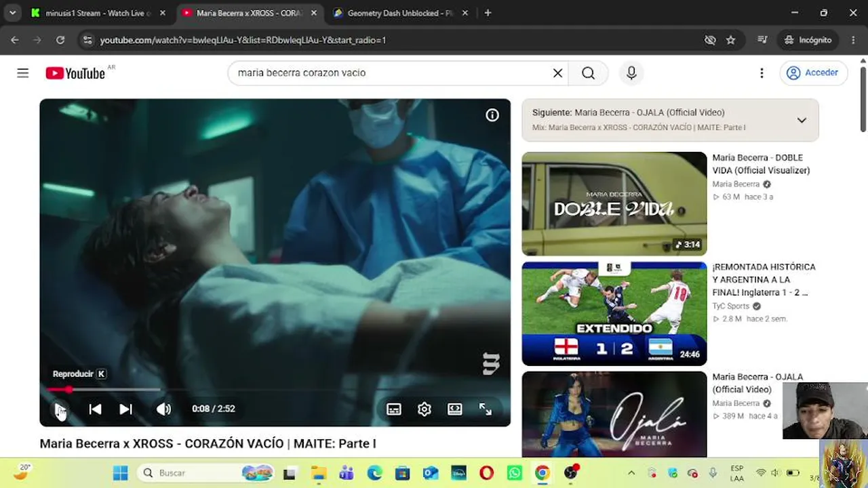Screen dimensions: 868x488
Task: Mute the video with the speaker icon
Action: (x=163, y=409)
